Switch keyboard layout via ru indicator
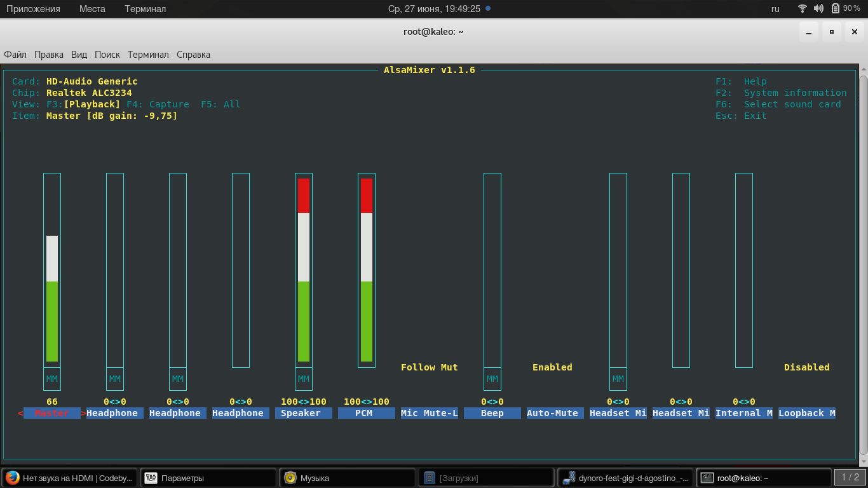 (775, 9)
